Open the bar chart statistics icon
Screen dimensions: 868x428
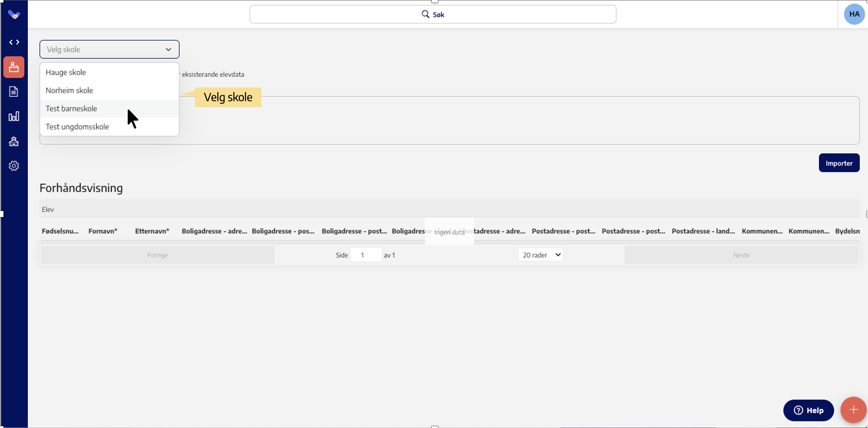[x=14, y=116]
